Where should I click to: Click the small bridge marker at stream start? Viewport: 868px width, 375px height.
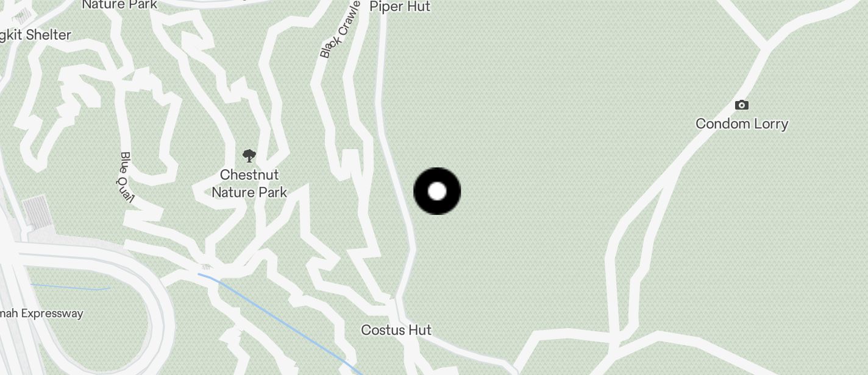pos(206,266)
